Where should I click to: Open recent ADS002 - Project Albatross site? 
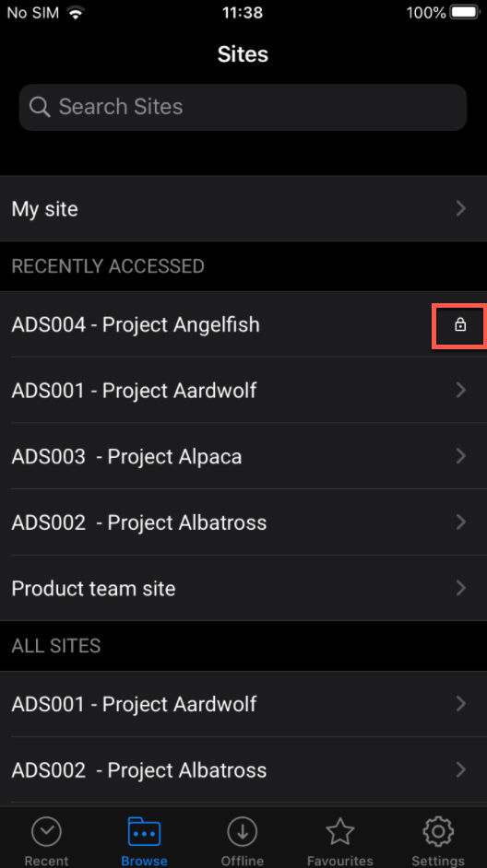243,522
